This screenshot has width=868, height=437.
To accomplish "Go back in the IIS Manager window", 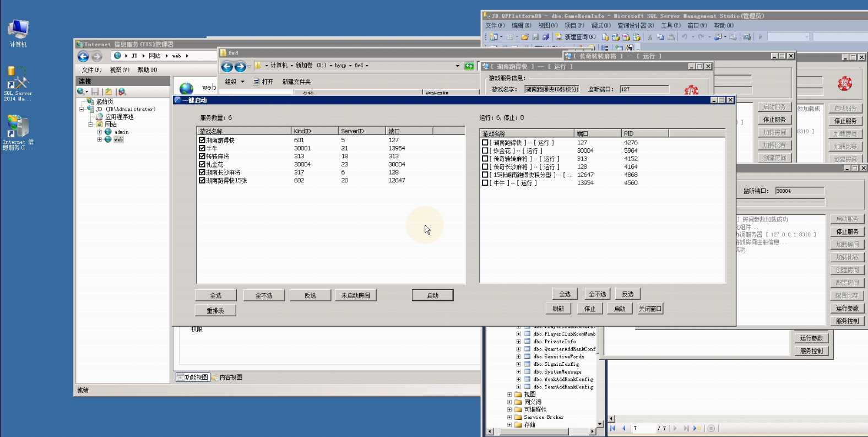I will pos(83,56).
